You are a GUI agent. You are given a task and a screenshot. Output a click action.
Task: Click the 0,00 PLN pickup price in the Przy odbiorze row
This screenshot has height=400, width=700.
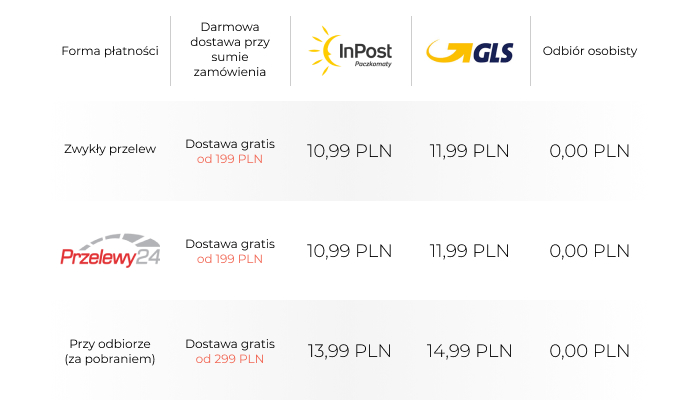tap(590, 351)
